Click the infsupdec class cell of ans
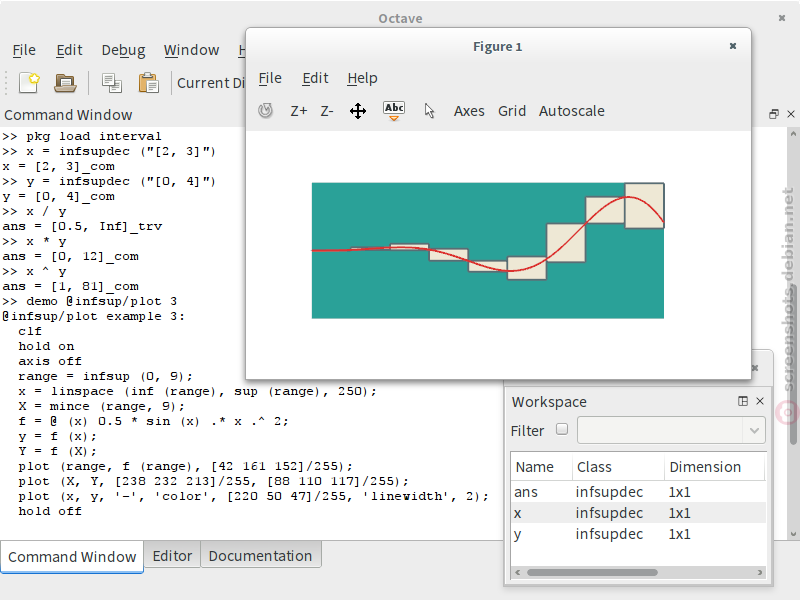Screen dimensions: 800x600 point(609,492)
